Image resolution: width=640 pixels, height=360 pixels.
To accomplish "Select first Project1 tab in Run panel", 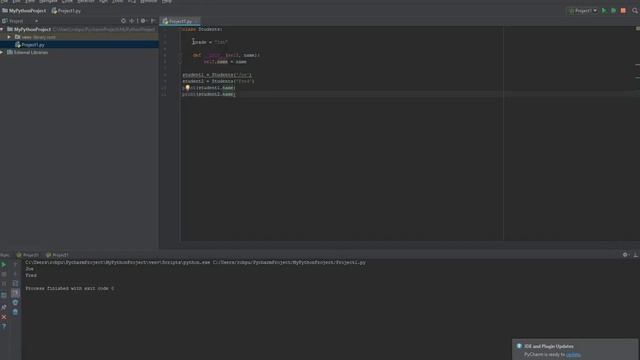I will (x=28, y=255).
